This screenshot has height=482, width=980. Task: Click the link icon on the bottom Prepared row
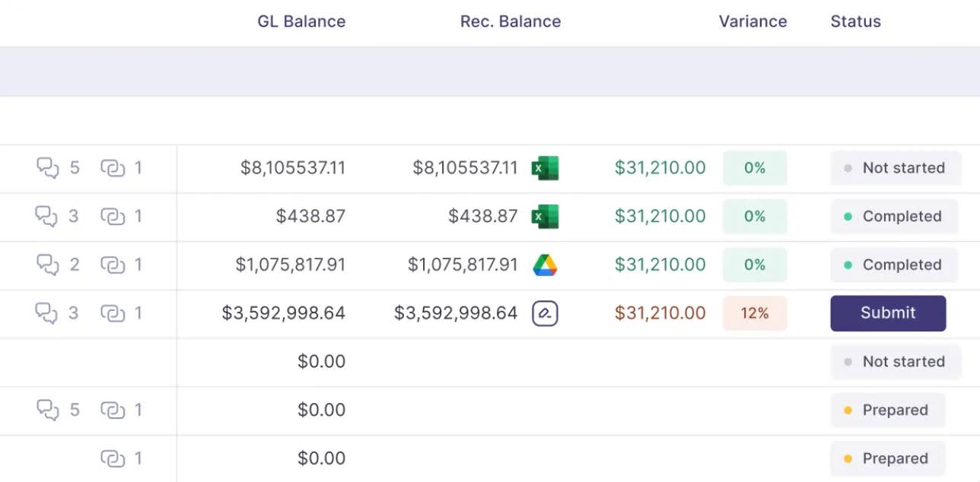pos(112,458)
